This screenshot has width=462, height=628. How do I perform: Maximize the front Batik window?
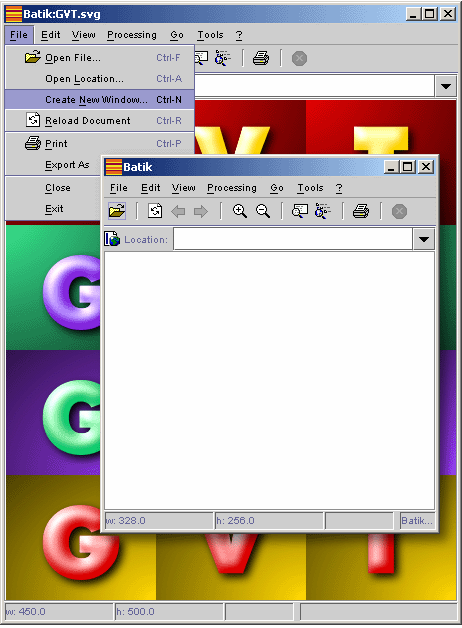pos(408,167)
